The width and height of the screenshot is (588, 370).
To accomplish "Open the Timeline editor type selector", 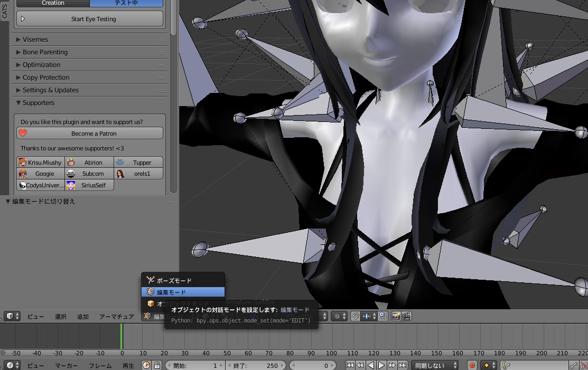I will 12,365.
